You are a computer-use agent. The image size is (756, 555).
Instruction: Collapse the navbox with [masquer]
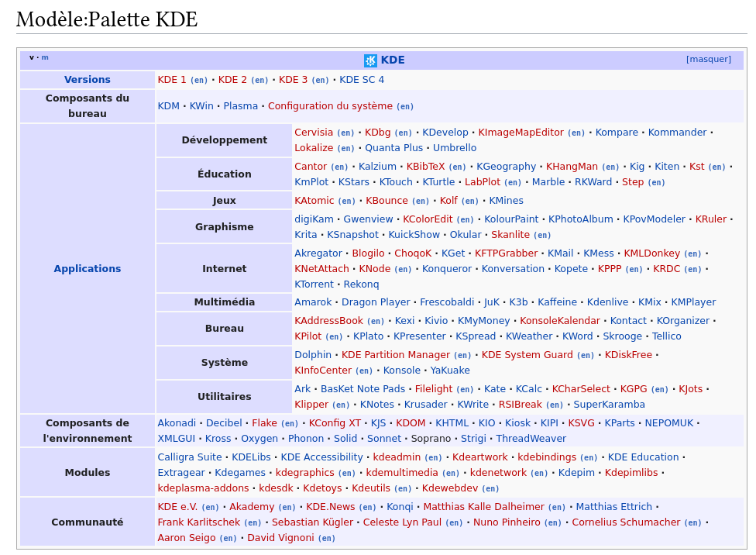point(708,60)
